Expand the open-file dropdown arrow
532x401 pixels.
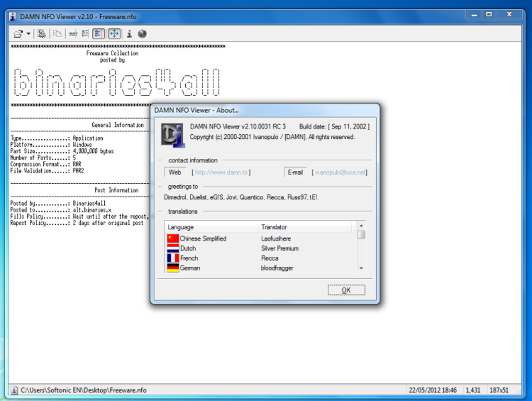pyautogui.click(x=29, y=33)
